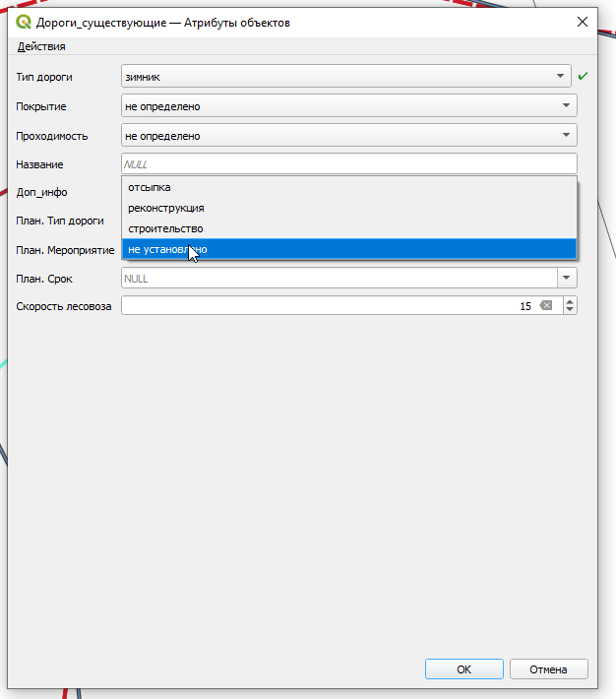Close the Атрибуты объектов dialog
This screenshot has height=699, width=616.
tap(583, 22)
